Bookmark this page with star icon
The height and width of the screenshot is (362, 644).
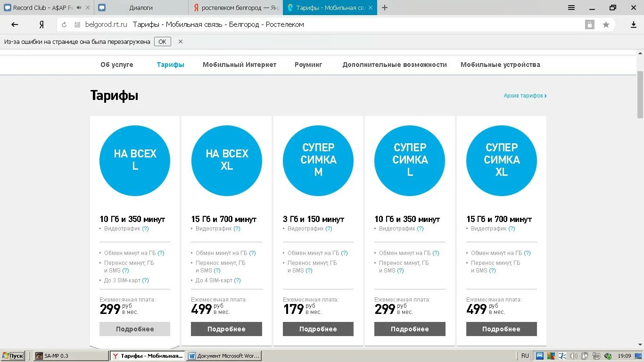pyautogui.click(x=606, y=25)
